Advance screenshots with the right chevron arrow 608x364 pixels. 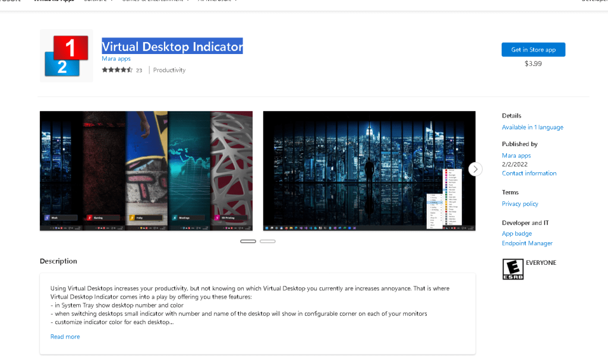475,169
